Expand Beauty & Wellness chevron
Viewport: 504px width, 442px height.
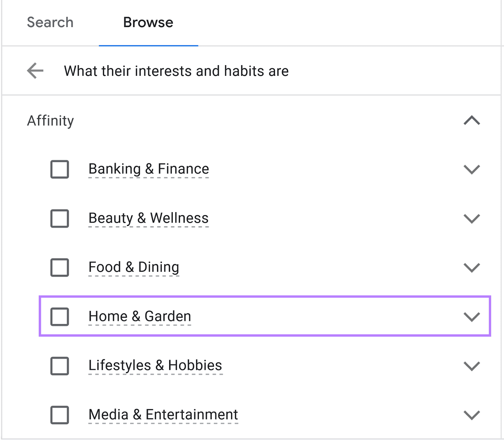click(472, 218)
